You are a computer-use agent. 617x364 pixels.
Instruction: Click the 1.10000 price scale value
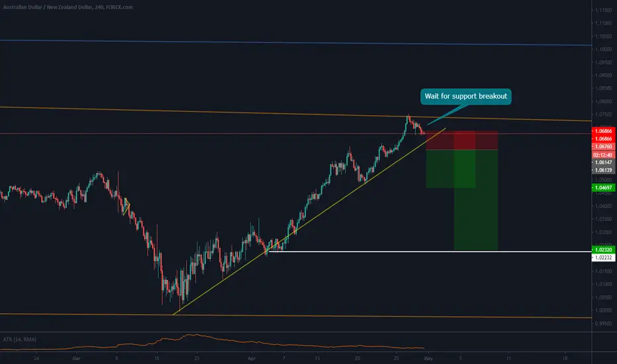pos(603,49)
